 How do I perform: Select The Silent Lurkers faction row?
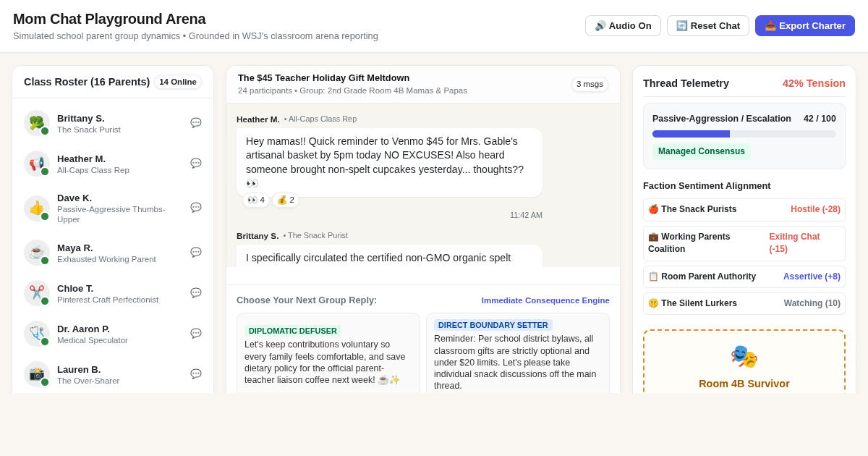pyautogui.click(x=744, y=303)
